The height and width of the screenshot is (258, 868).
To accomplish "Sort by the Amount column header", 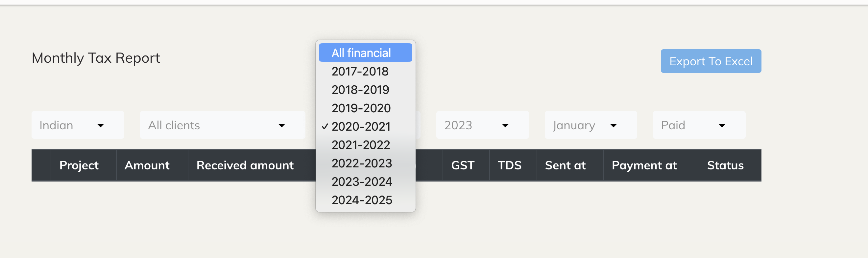I will (x=147, y=165).
